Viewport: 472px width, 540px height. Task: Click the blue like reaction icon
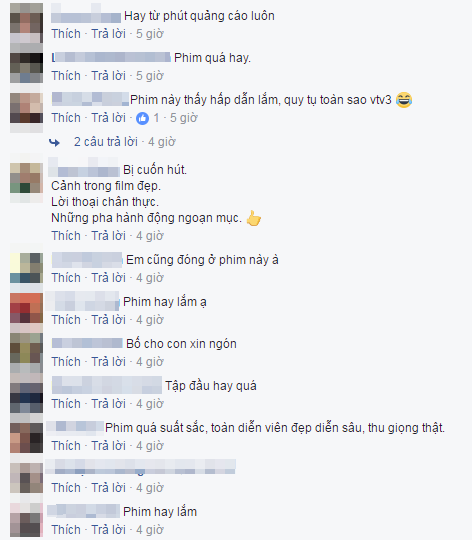tap(142, 118)
